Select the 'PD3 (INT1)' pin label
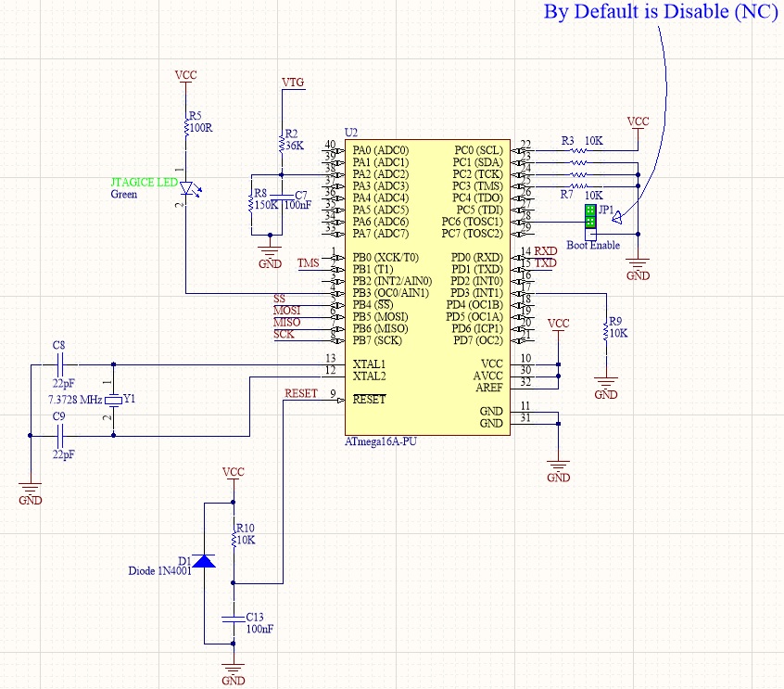784x689 pixels. pos(476,293)
